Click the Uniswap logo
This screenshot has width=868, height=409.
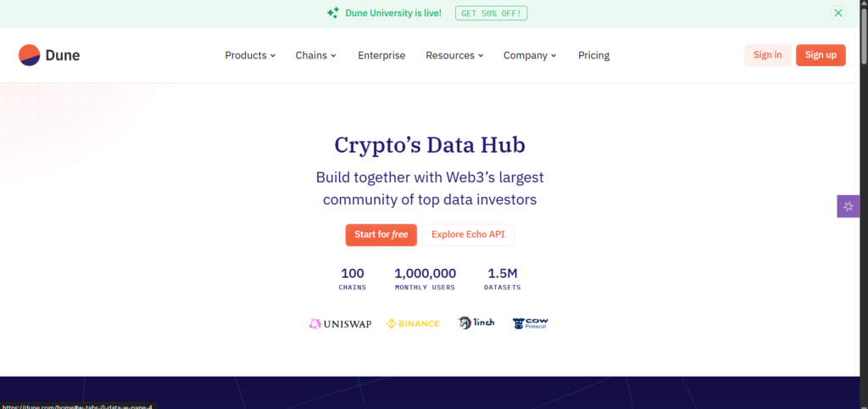[x=340, y=323]
